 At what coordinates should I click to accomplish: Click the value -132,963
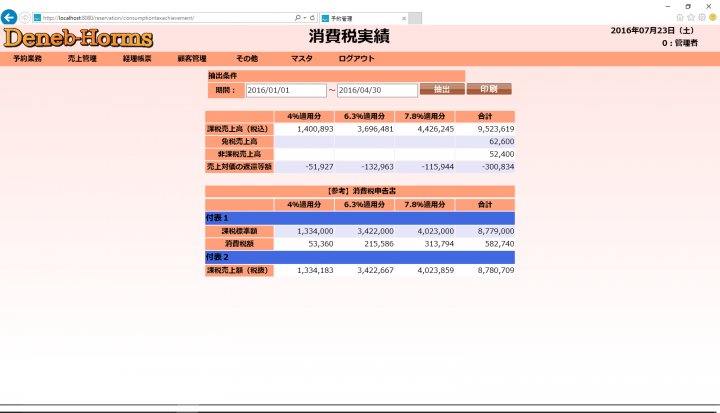point(377,167)
